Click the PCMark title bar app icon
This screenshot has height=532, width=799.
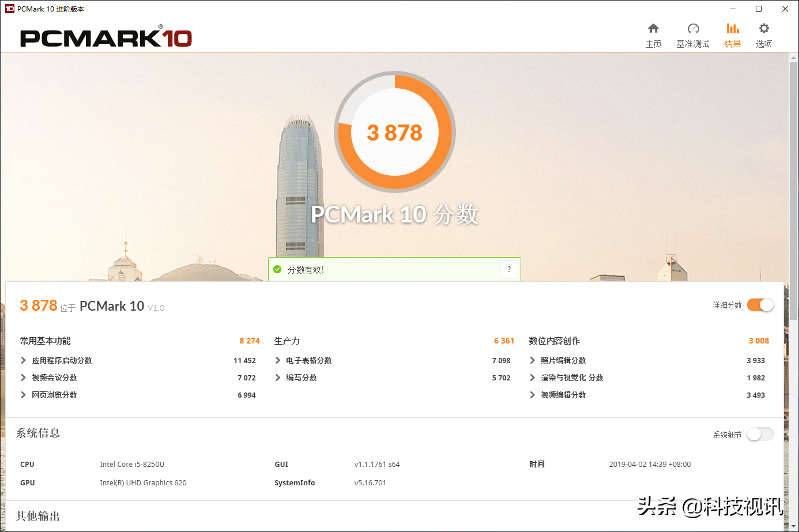(9, 9)
